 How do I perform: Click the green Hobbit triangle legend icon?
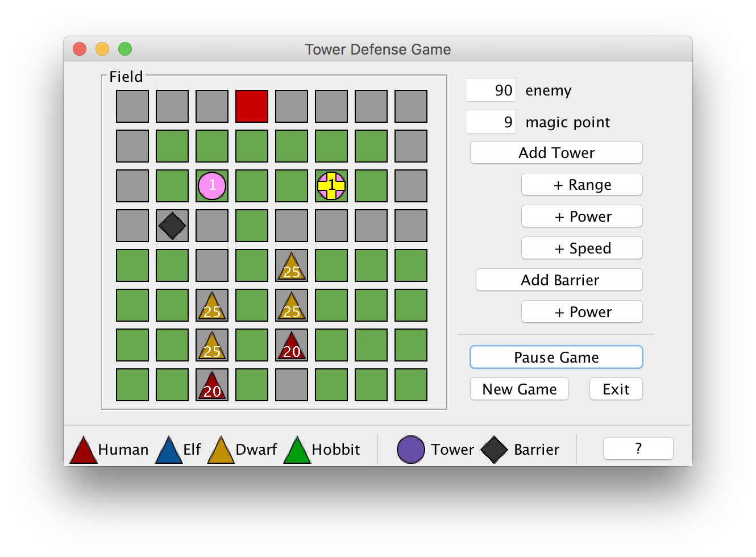[x=297, y=450]
